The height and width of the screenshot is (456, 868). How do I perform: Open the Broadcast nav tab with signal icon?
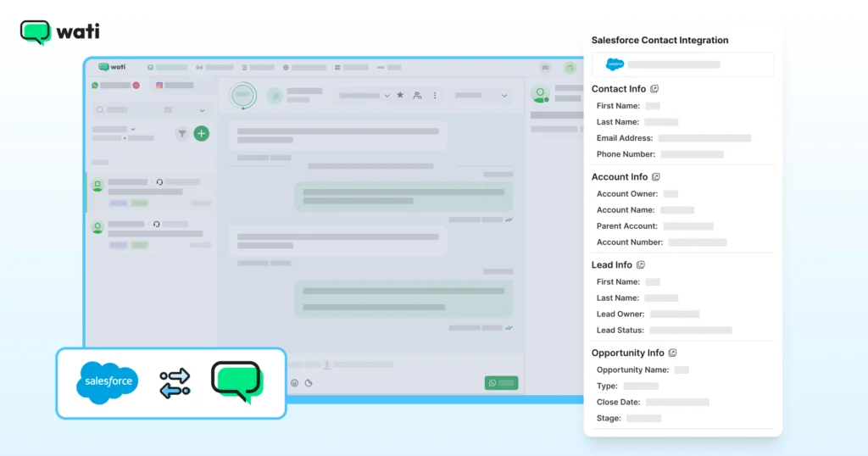[214, 68]
